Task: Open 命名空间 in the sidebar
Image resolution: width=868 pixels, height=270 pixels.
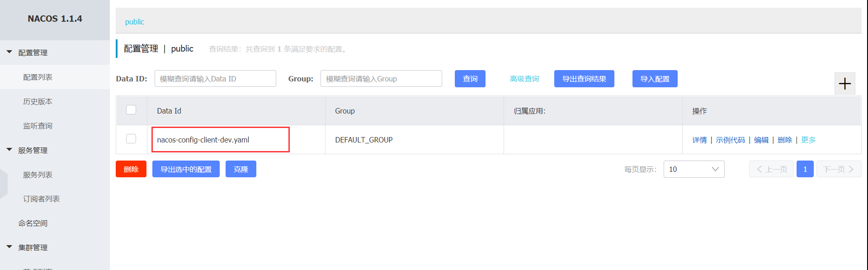Action: pyautogui.click(x=33, y=223)
